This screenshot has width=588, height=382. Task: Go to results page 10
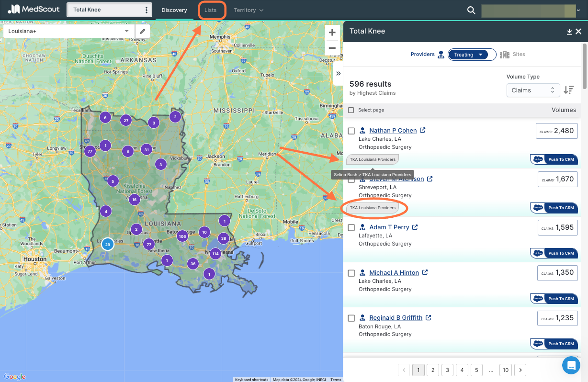(506, 370)
